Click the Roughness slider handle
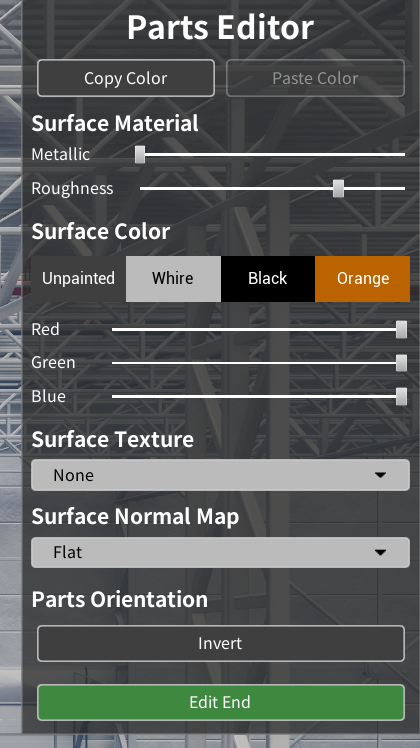 [338, 188]
